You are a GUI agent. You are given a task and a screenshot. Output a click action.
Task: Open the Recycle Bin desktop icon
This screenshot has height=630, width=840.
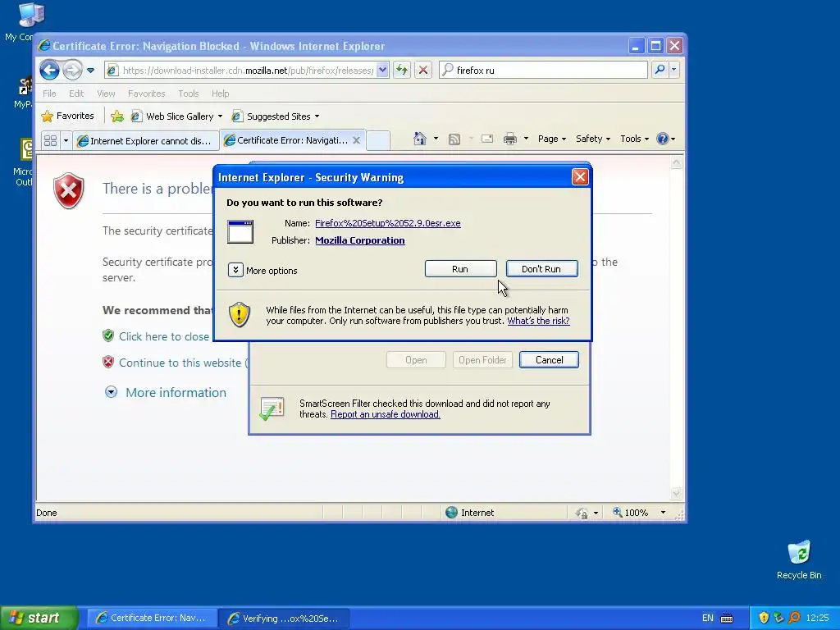(799, 559)
